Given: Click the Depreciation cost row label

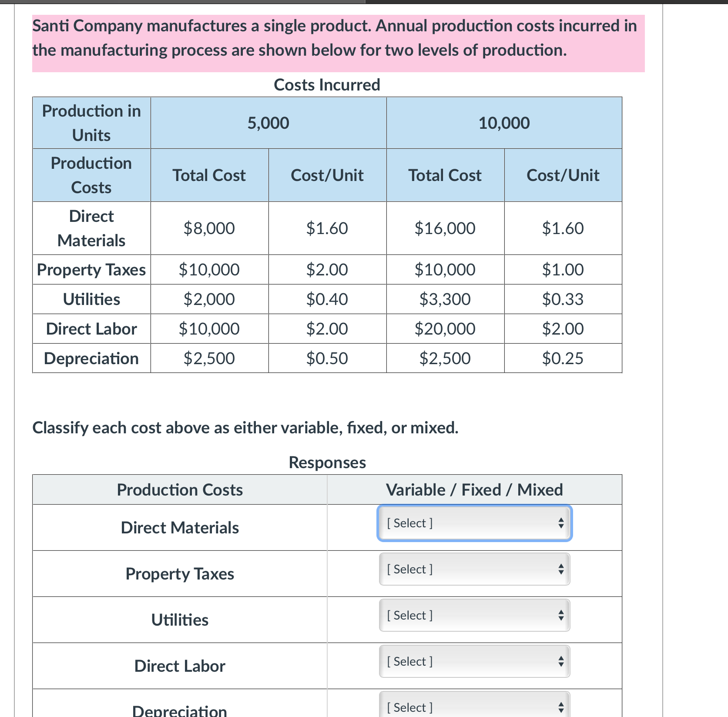Looking at the screenshot, I should pos(91,358).
